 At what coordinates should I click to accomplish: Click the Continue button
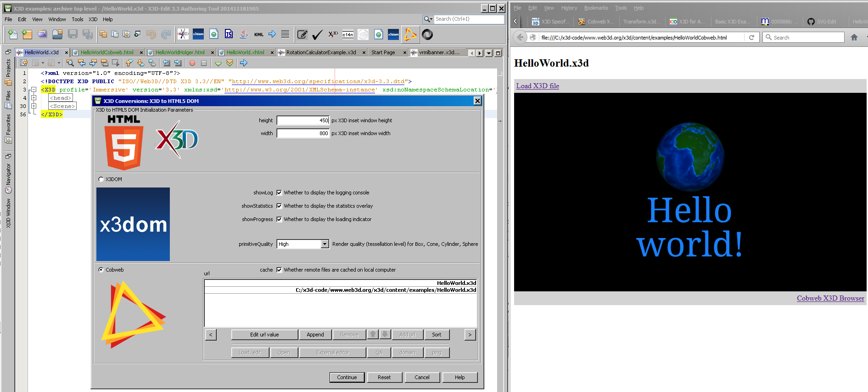tap(347, 377)
